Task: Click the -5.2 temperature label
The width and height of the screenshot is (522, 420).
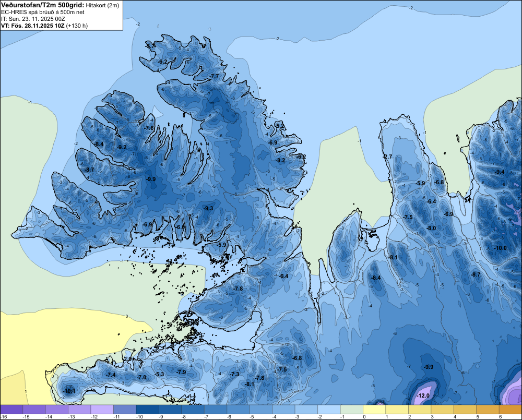Action: pos(280,126)
